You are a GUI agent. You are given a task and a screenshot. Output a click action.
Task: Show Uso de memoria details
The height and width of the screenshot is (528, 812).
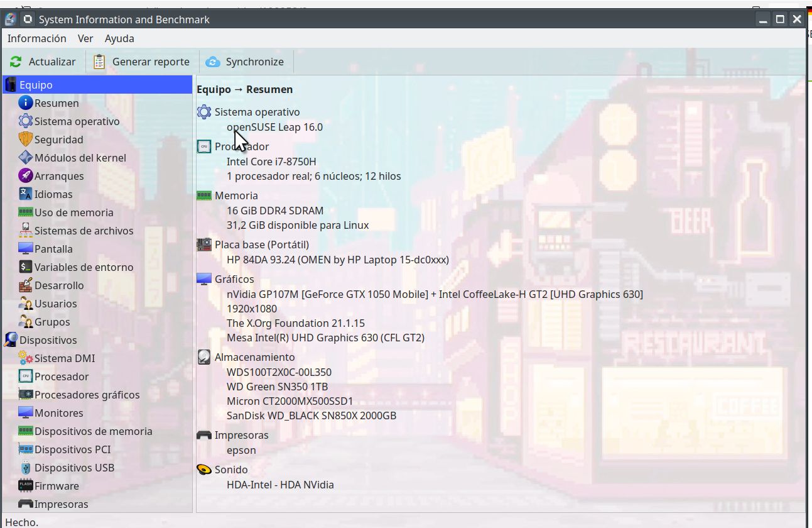[73, 212]
